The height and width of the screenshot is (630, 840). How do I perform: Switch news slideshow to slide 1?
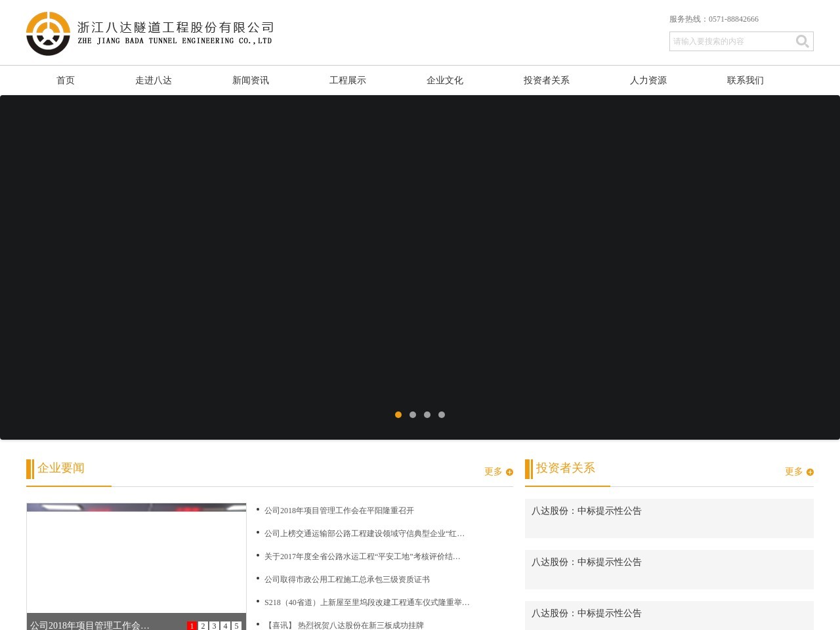[x=192, y=626]
